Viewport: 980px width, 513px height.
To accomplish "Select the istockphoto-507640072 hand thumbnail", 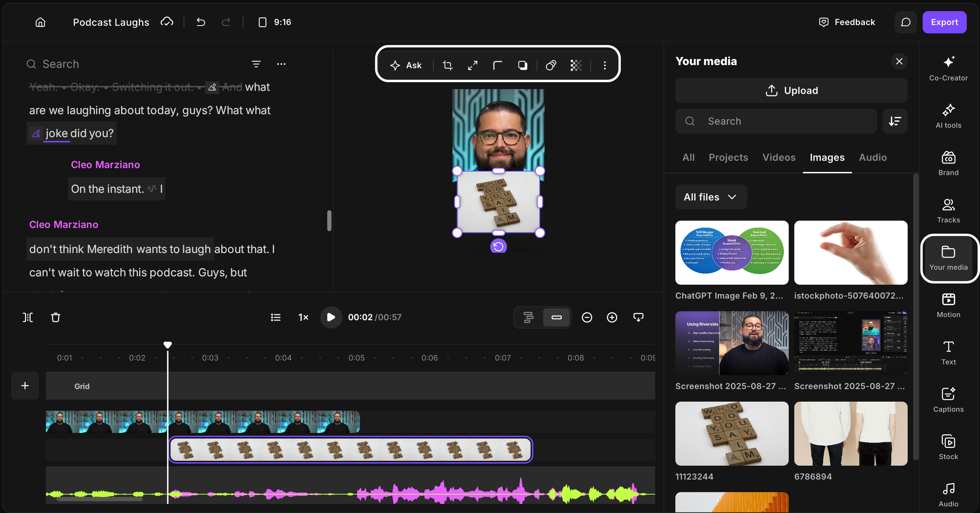I will click(851, 253).
